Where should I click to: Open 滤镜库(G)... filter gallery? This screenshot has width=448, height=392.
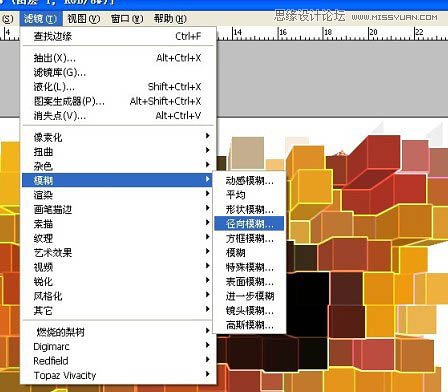[x=118, y=72]
